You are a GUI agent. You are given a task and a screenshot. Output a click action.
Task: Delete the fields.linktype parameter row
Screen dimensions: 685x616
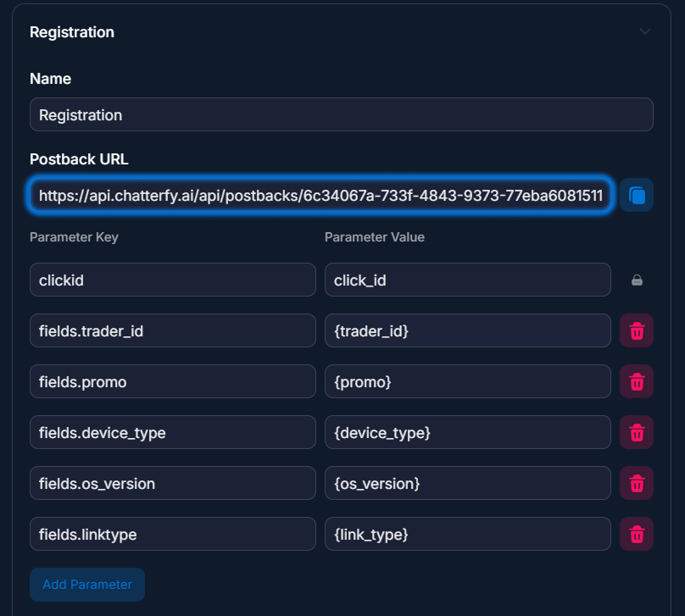[637, 535]
